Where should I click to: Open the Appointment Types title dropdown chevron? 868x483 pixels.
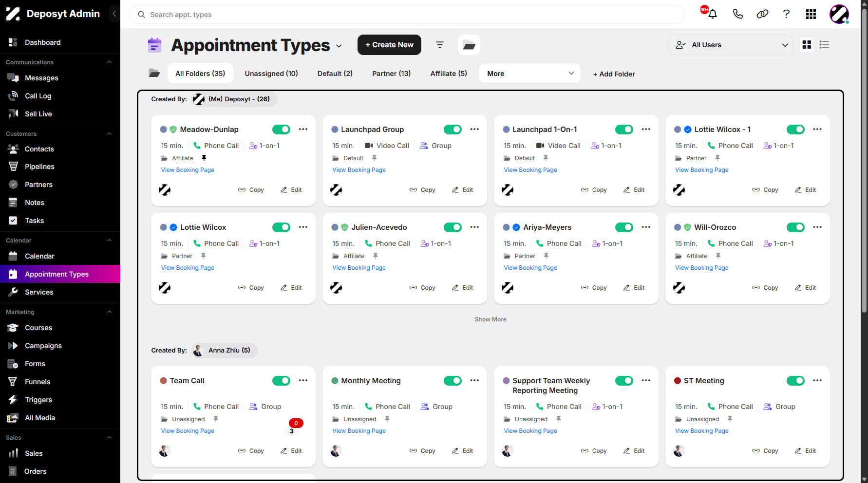(x=339, y=46)
